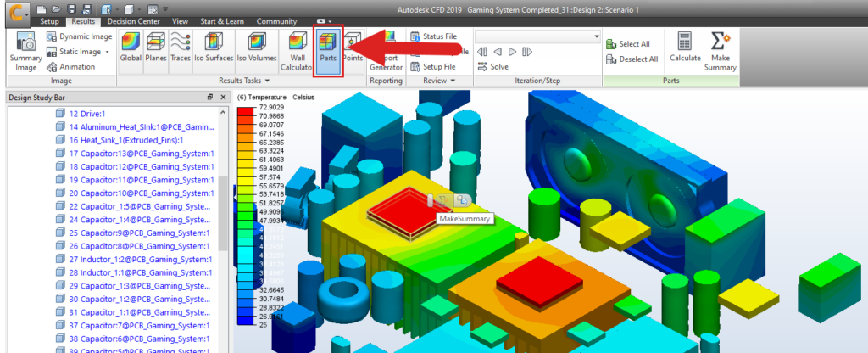This screenshot has height=353, width=868.
Task: Open the Status File review
Action: pyautogui.click(x=434, y=36)
